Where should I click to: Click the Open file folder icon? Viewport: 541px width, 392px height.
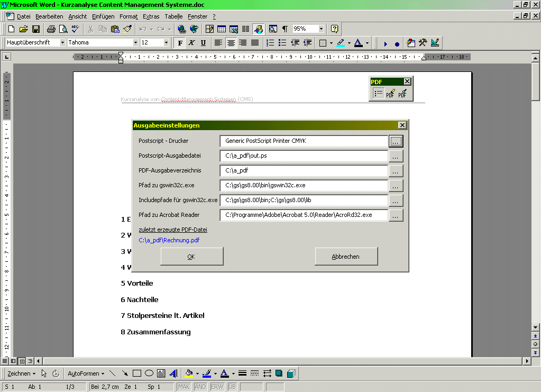click(x=23, y=29)
